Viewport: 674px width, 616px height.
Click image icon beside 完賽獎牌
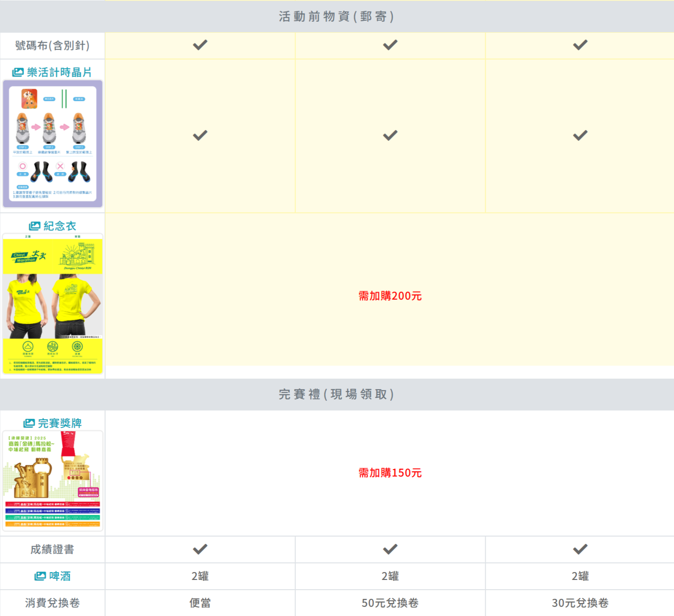click(29, 423)
